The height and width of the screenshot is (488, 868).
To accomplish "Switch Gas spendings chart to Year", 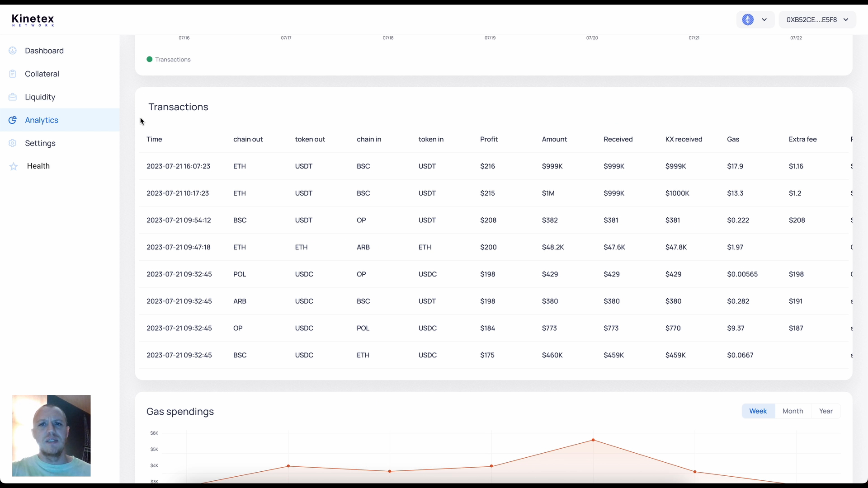I will [826, 411].
